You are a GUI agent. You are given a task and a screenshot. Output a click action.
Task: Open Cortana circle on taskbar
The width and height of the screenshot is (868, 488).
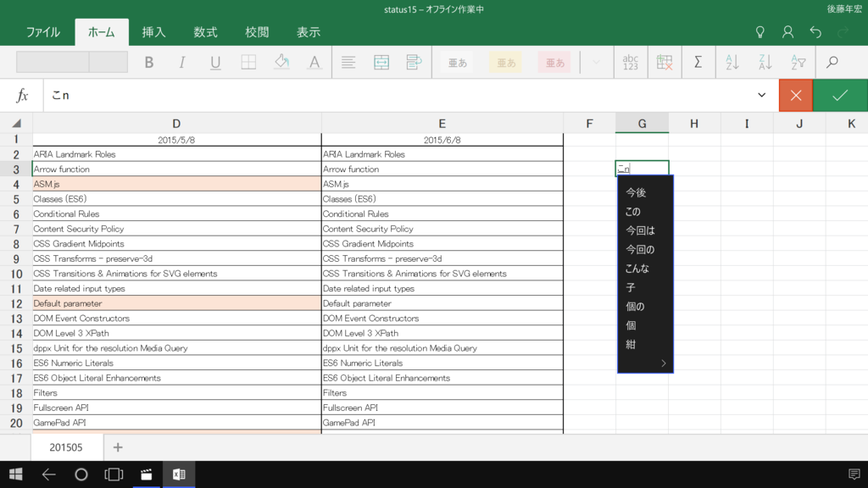point(81,474)
